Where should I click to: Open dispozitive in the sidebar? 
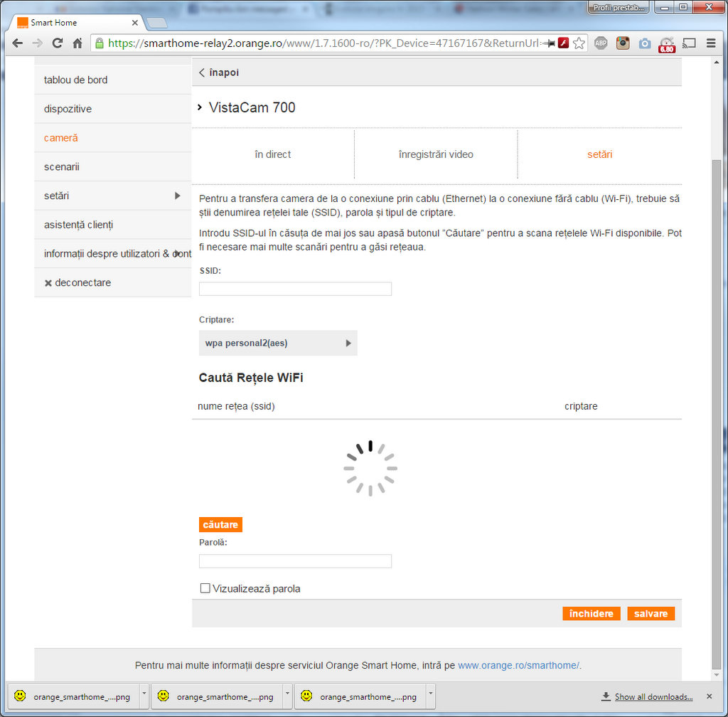coord(113,109)
